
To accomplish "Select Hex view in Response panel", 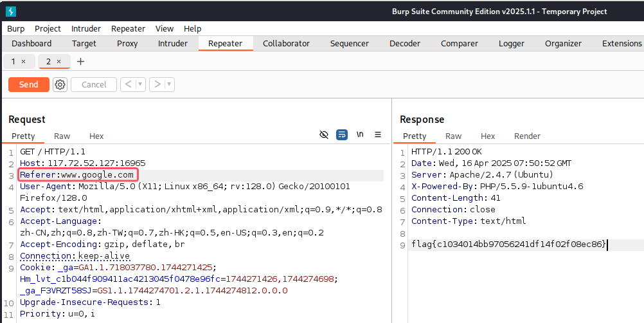I will (x=488, y=136).
